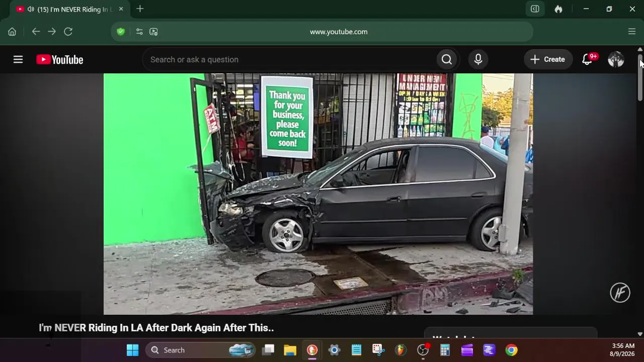Screen dimensions: 644x362
Task: Start voice search with microphone icon
Action: pyautogui.click(x=478, y=59)
